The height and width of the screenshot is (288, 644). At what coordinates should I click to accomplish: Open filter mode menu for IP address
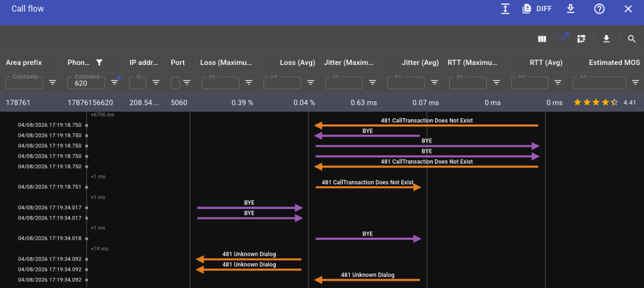(156, 83)
